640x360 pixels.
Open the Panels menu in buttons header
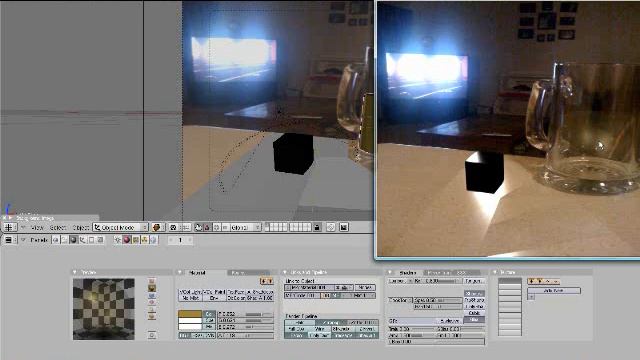pyautogui.click(x=39, y=240)
